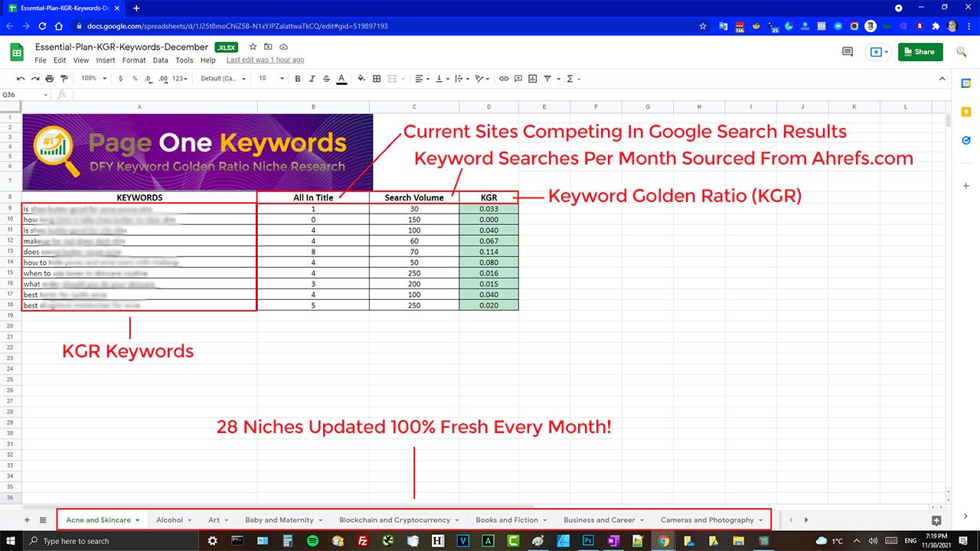The width and height of the screenshot is (980, 551).
Task: Star the Essential-Plan-KGR-Keywords-December document
Action: [253, 47]
